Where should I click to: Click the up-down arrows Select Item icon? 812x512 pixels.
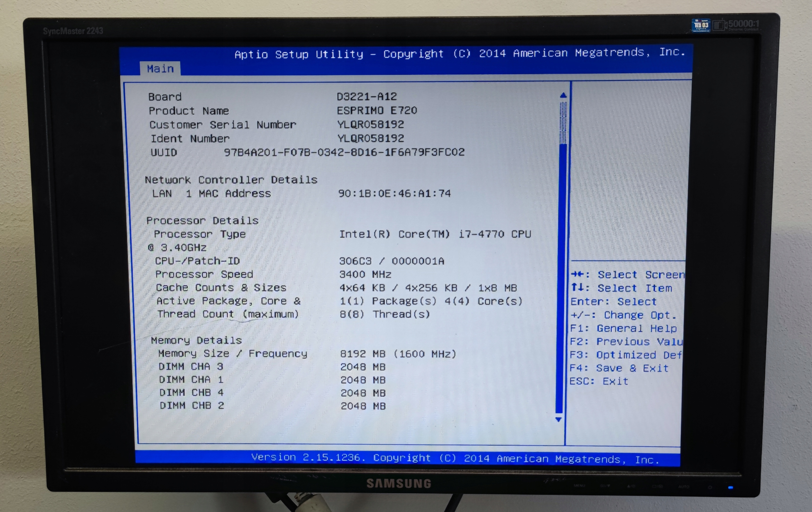pos(577,288)
